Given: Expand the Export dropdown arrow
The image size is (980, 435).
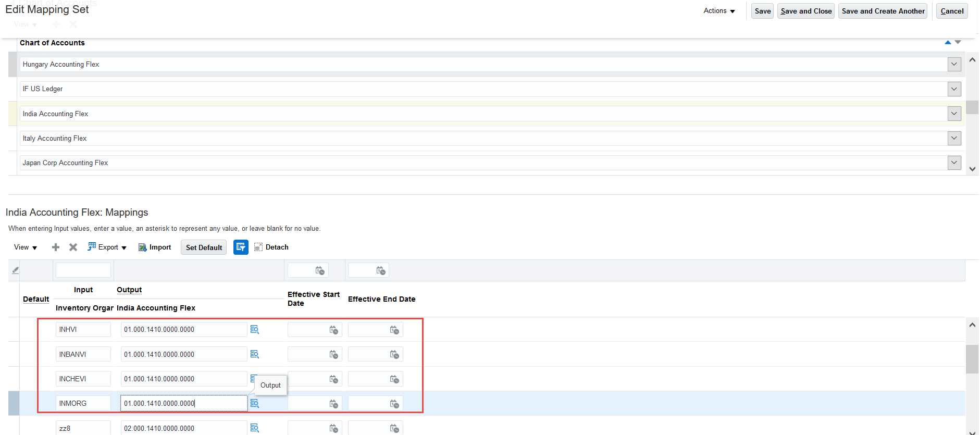Looking at the screenshot, I should [124, 248].
